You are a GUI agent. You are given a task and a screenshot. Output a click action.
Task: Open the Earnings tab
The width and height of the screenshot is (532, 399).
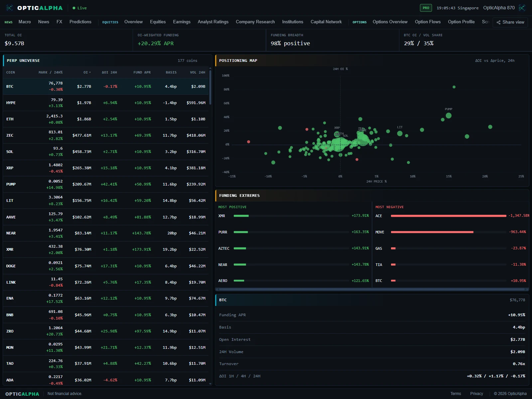click(182, 22)
